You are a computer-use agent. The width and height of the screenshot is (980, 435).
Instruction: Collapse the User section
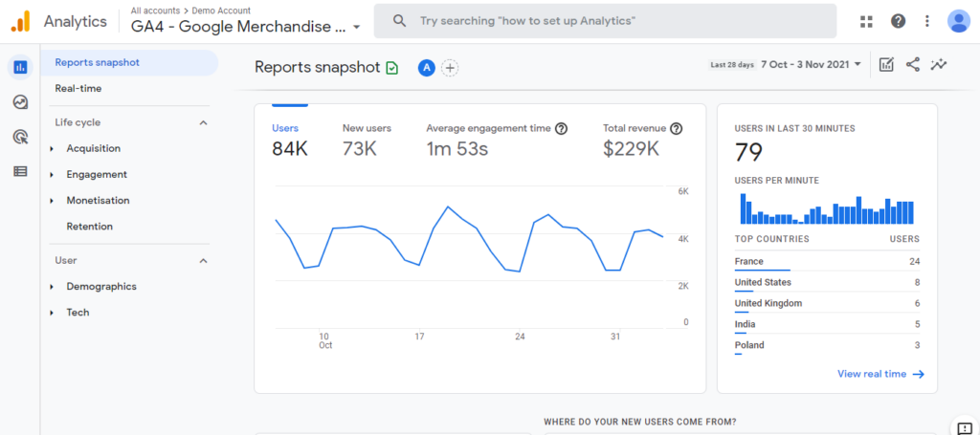(x=203, y=261)
